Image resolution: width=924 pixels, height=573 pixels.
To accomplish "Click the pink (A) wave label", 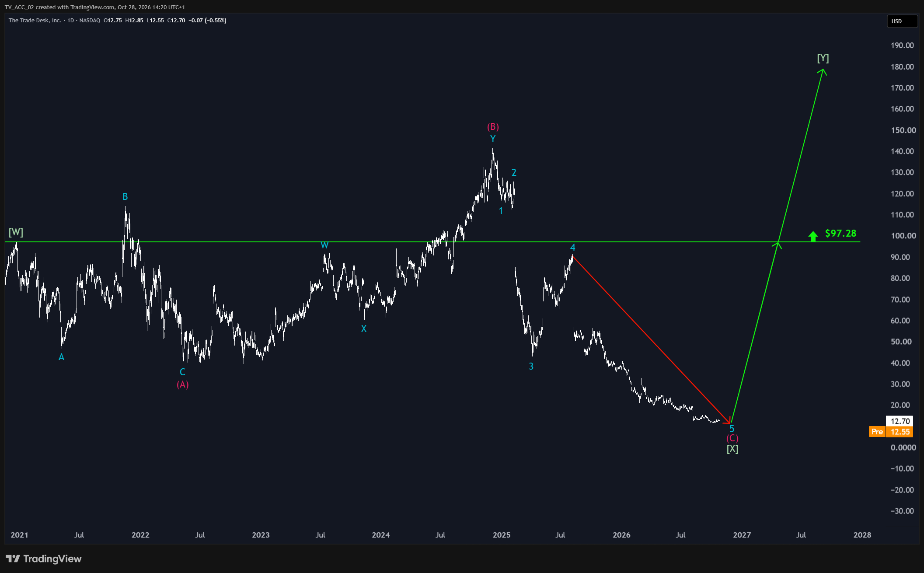I will pos(182,384).
